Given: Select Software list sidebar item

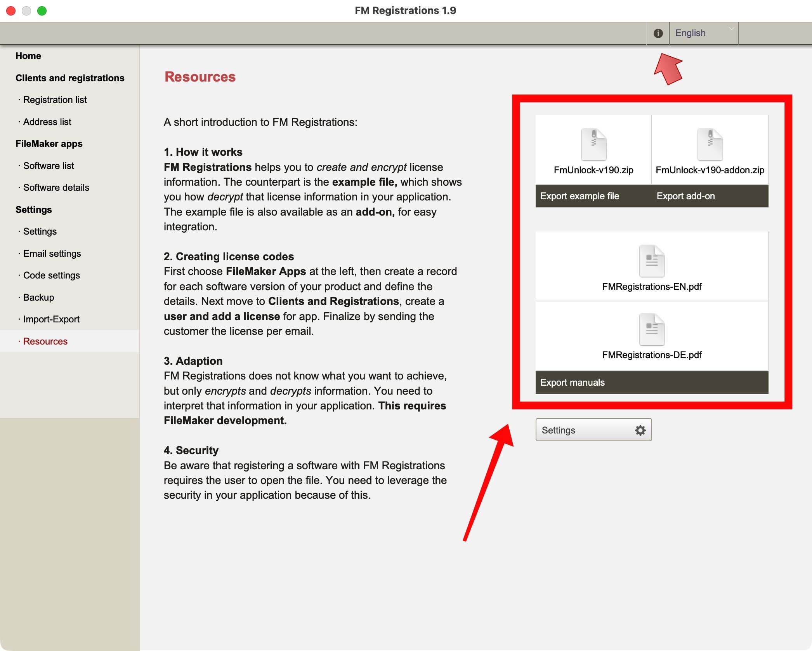Looking at the screenshot, I should click(x=49, y=166).
